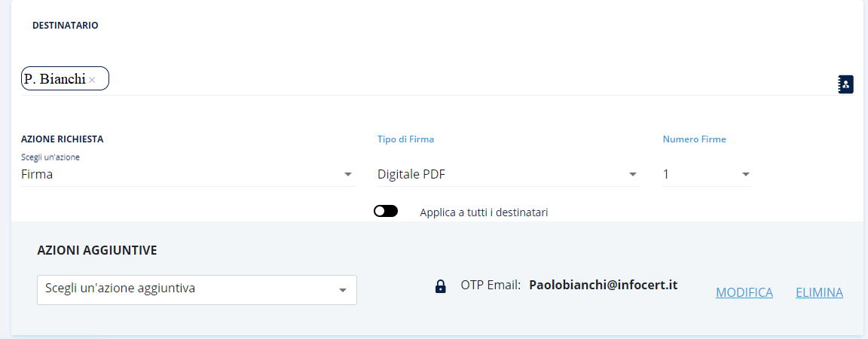
Task: Click the Digitale PDF selected value
Action: pyautogui.click(x=411, y=175)
